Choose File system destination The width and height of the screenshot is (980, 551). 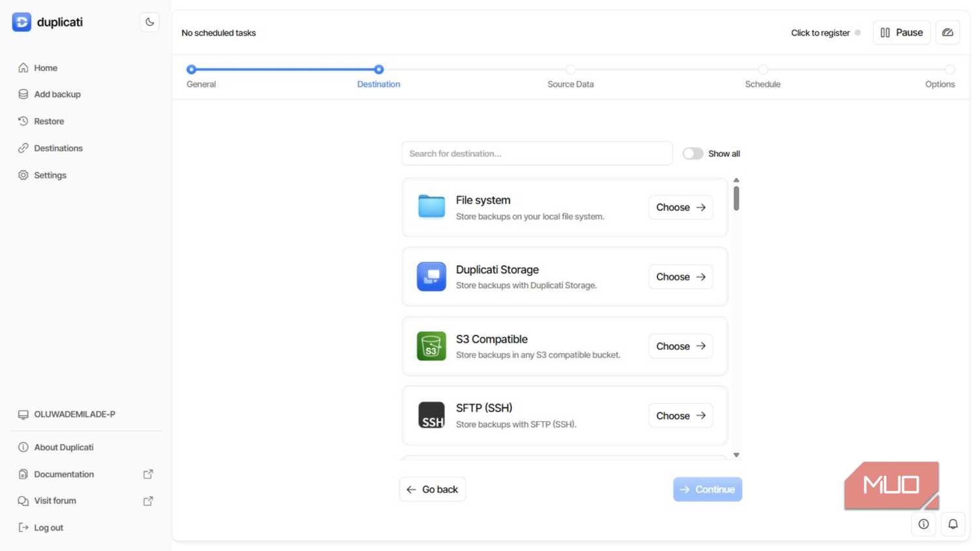[x=680, y=208]
